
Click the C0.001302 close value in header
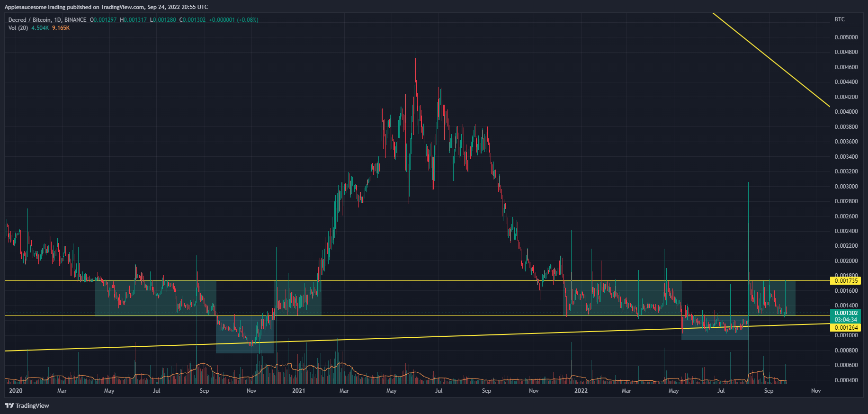tap(192, 20)
